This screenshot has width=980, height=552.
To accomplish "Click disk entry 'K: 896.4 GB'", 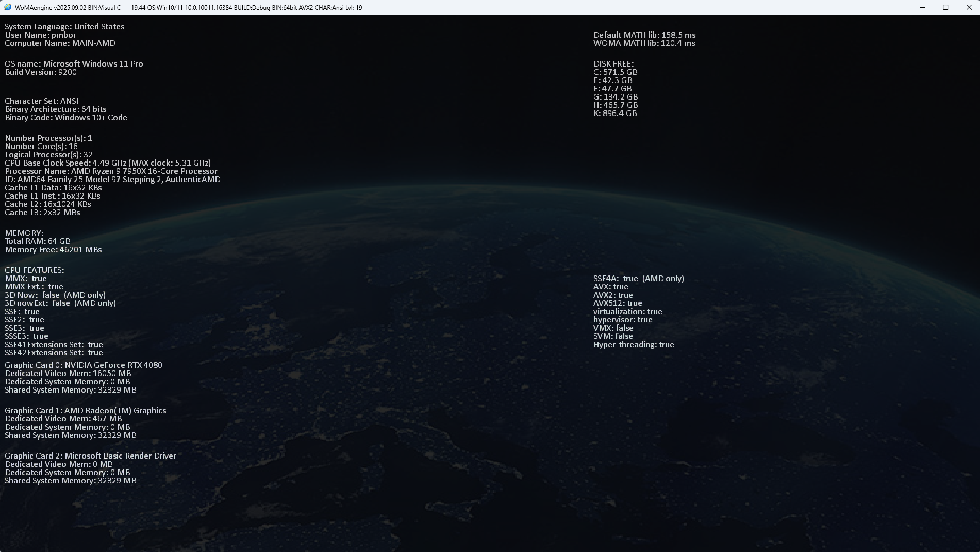I will click(615, 113).
